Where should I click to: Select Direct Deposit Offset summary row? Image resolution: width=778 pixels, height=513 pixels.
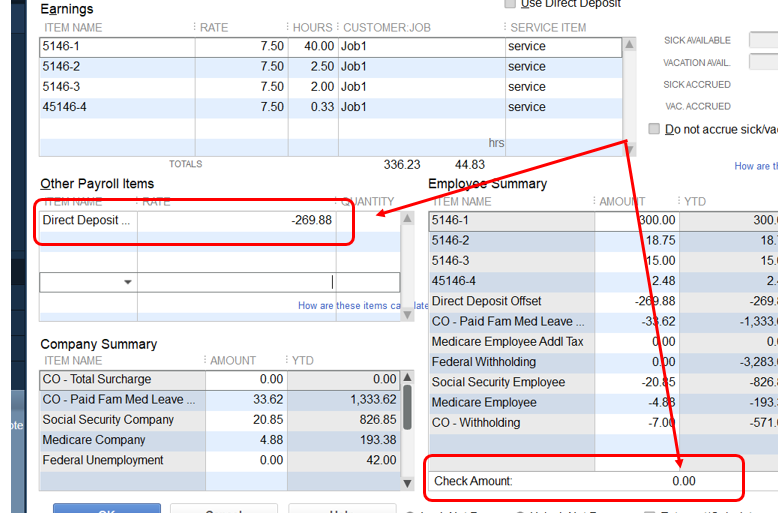click(x=603, y=302)
